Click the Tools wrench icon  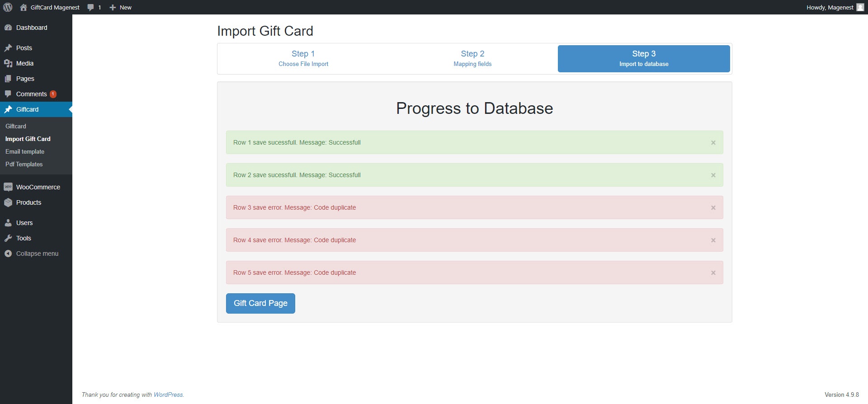(8, 238)
